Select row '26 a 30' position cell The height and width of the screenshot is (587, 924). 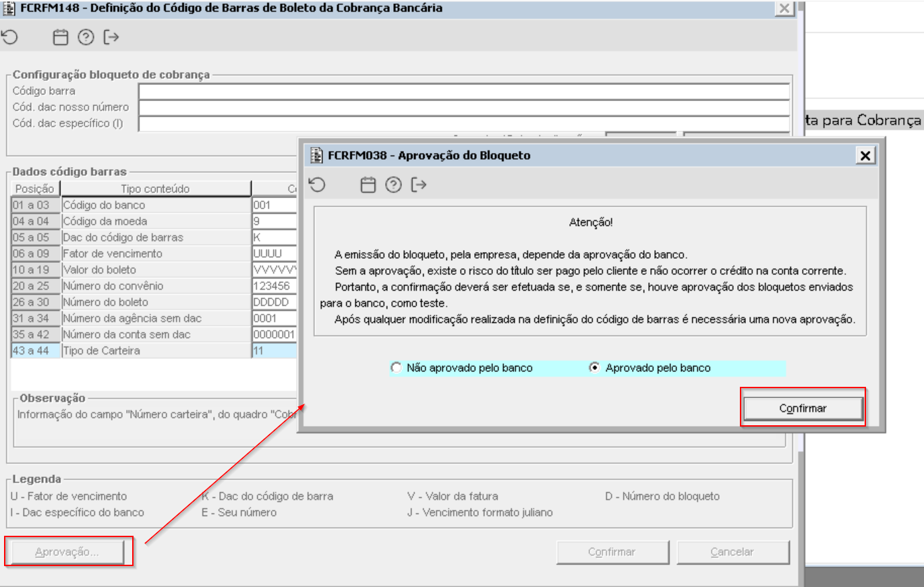coord(36,302)
